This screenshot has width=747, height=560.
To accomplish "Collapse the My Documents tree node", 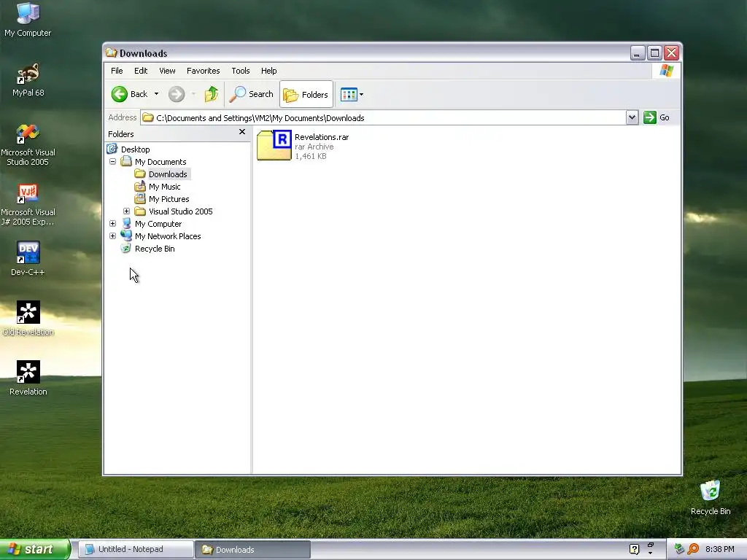I will (x=113, y=161).
